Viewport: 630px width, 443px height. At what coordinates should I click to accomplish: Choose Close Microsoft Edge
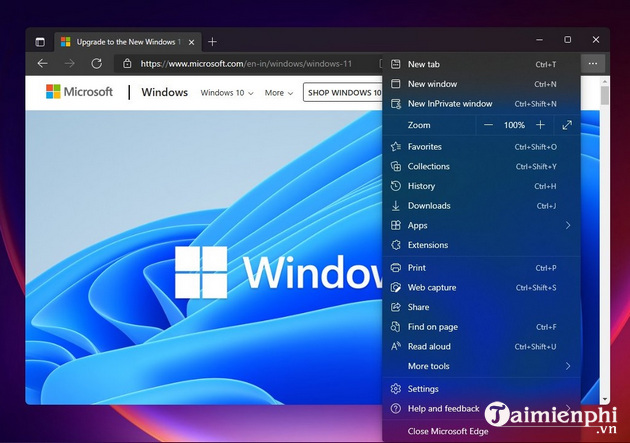coord(481,431)
